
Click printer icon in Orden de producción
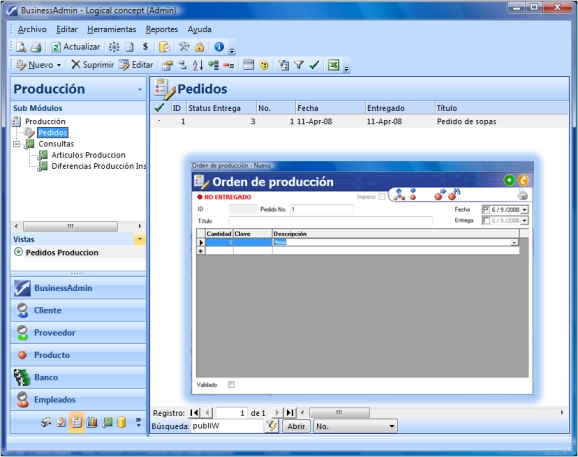coord(523,194)
